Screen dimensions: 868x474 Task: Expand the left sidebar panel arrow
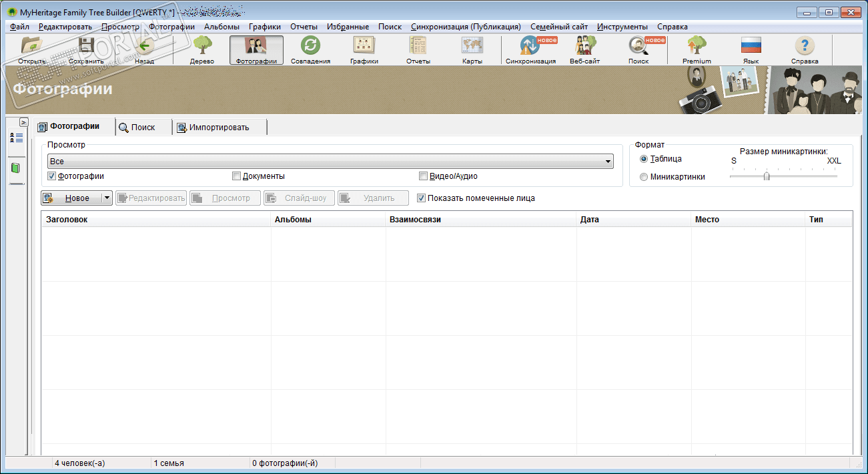[x=23, y=122]
